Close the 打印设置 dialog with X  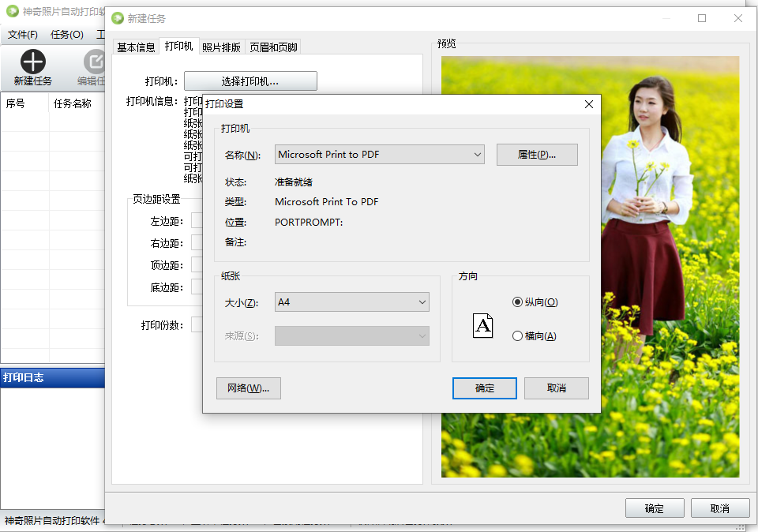(x=589, y=104)
